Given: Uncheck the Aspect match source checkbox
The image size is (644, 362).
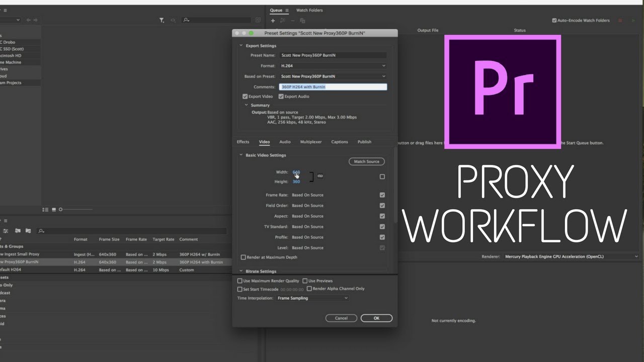Looking at the screenshot, I should 382,216.
